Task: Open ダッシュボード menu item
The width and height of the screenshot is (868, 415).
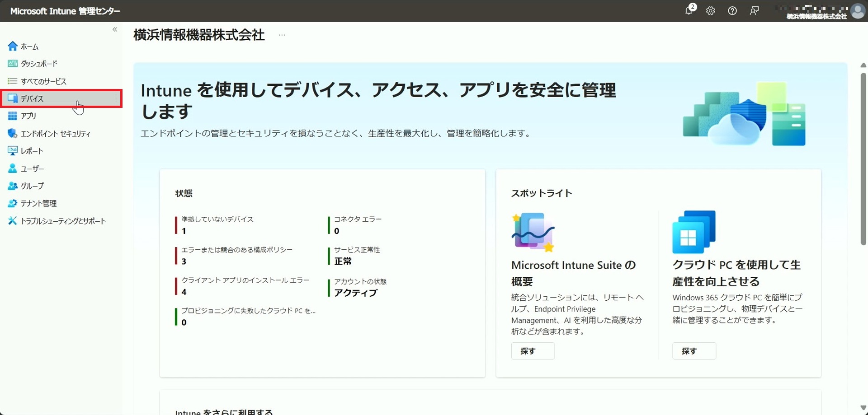Action: [39, 64]
